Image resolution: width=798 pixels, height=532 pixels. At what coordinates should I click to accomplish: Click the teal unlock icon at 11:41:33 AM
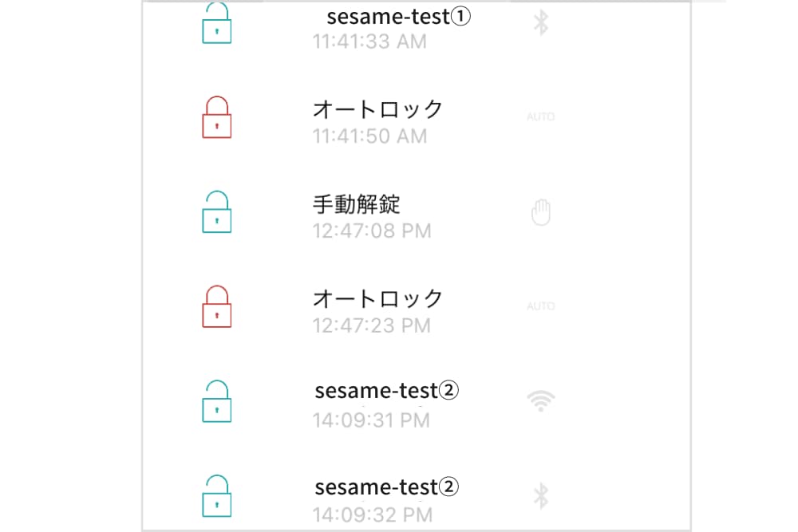pyautogui.click(x=215, y=23)
